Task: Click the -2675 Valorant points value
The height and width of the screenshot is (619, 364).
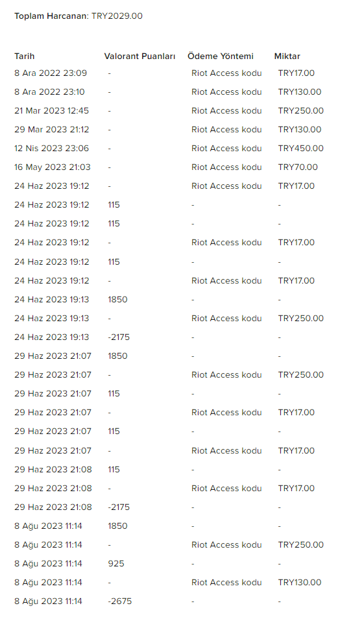Action: (120, 601)
